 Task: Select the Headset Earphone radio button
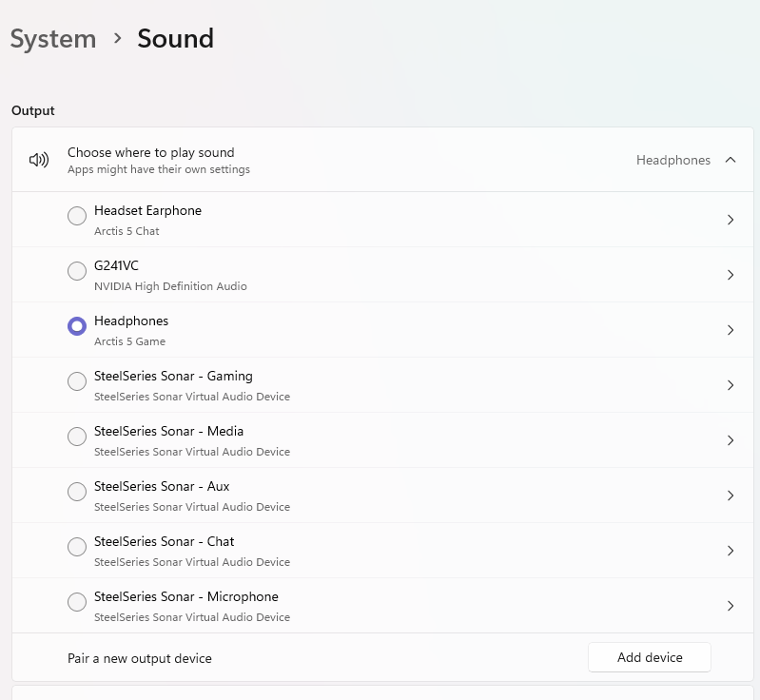click(x=77, y=217)
